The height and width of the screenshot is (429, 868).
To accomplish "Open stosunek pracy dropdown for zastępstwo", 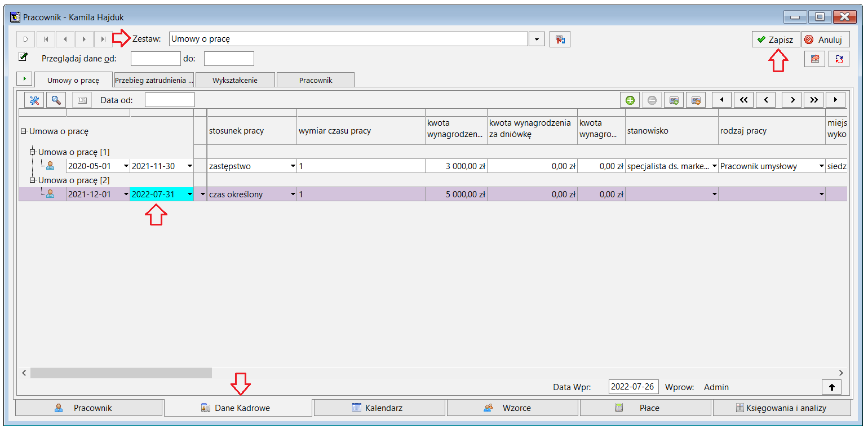I will (293, 166).
